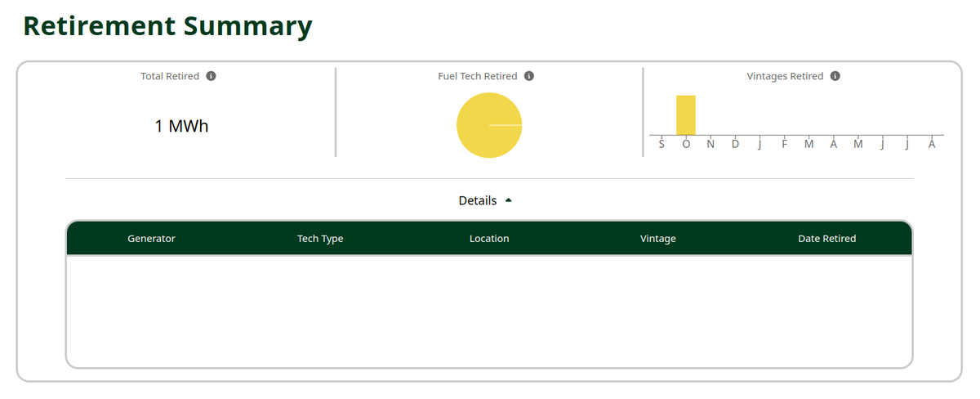980x399 pixels.
Task: Click the '1 MWh' total value
Action: point(181,126)
